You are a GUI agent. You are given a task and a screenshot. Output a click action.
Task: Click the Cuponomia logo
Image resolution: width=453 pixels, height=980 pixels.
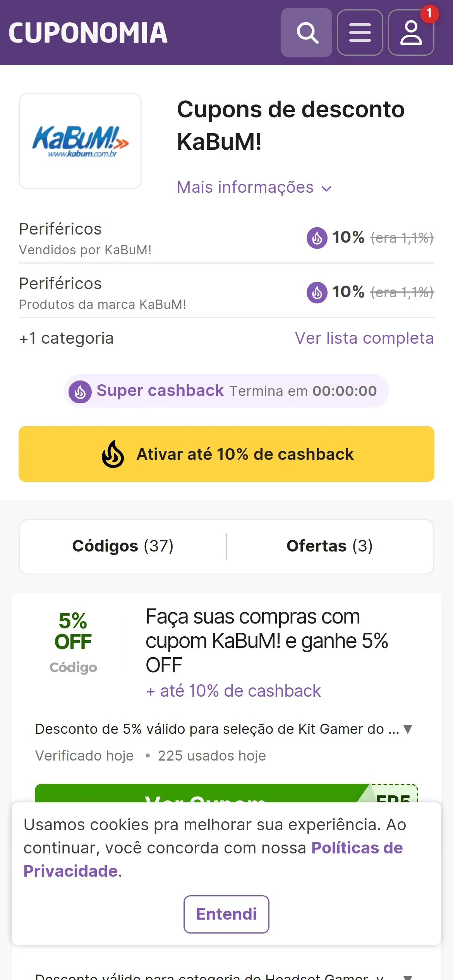(88, 33)
